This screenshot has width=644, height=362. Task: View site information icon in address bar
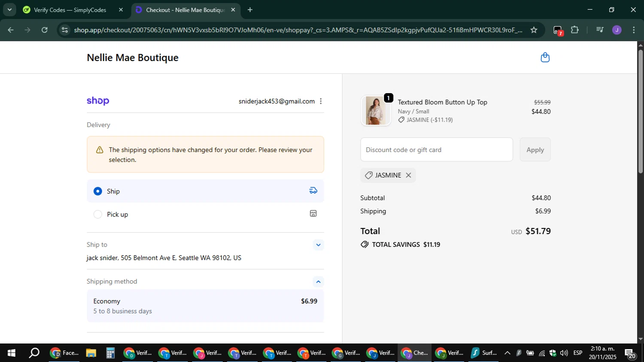pos(65,30)
